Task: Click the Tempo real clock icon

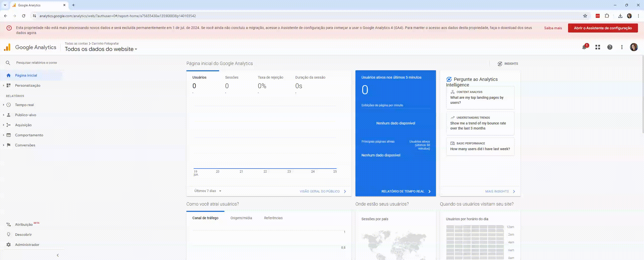Action: tap(9, 105)
